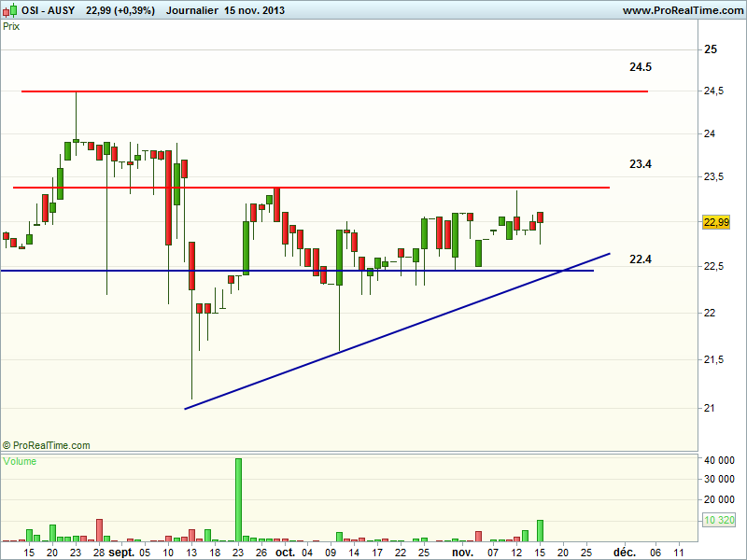Click the 24.5 resistance level annotation

(641, 67)
